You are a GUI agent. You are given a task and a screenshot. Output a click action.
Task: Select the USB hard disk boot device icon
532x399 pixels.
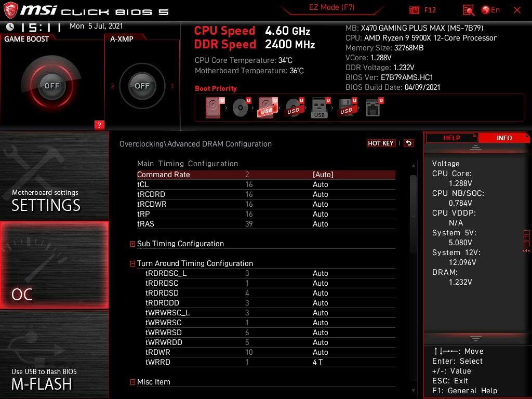click(x=268, y=108)
